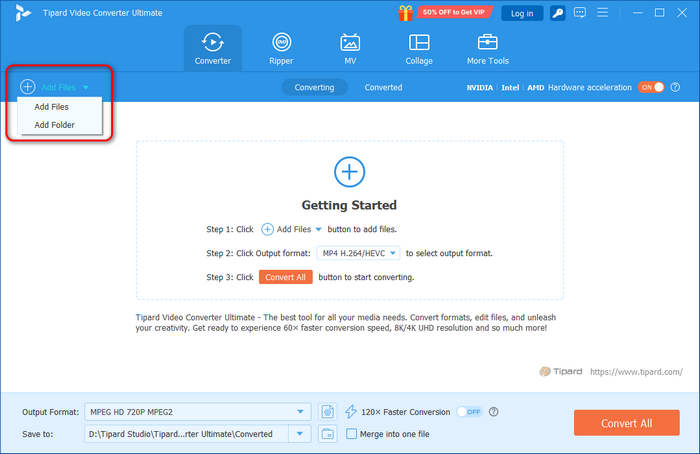Minimize the Tipard window
The height and width of the screenshot is (454, 700).
tap(638, 12)
